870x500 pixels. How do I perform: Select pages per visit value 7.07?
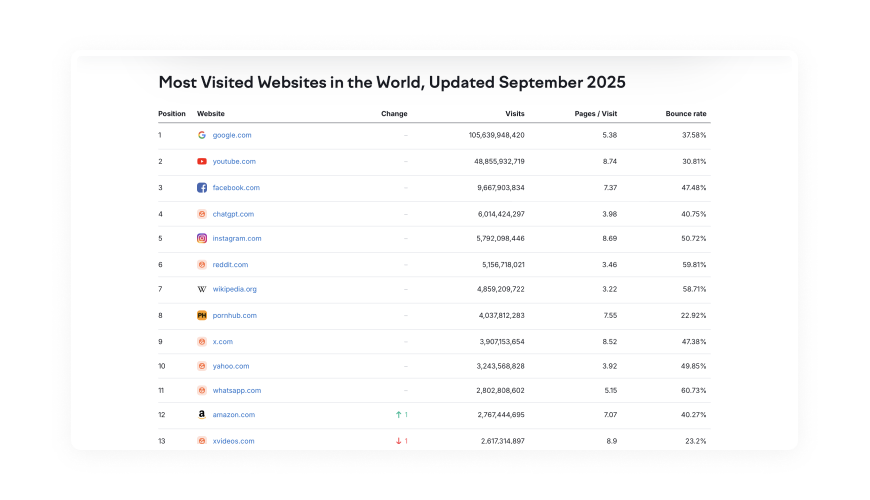click(x=610, y=415)
